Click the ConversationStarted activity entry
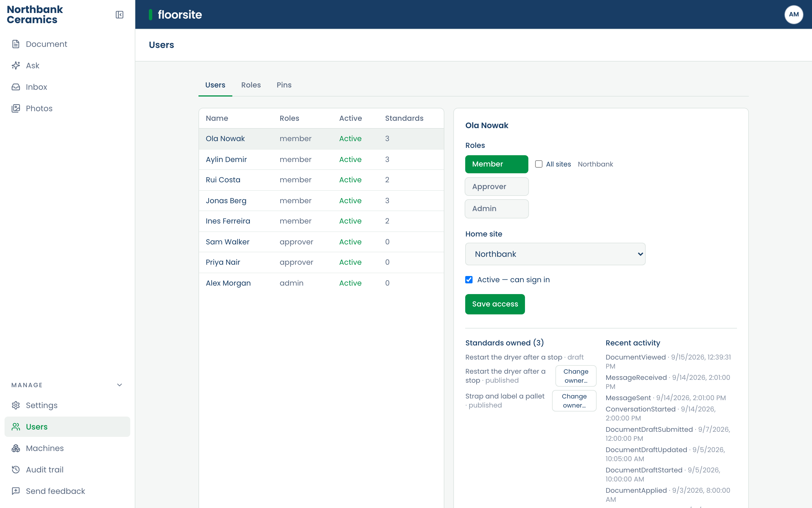The image size is (812, 508). (661, 413)
